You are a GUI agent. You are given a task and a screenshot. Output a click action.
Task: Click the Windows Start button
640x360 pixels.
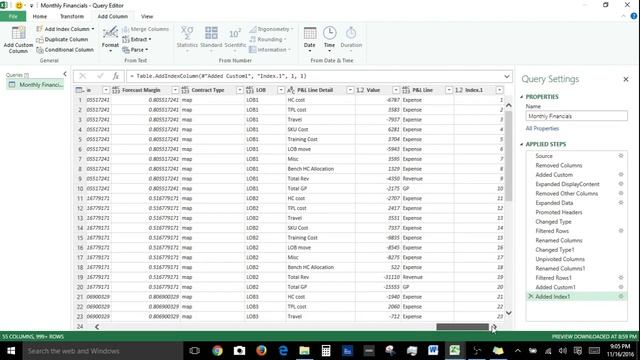(x=11, y=351)
